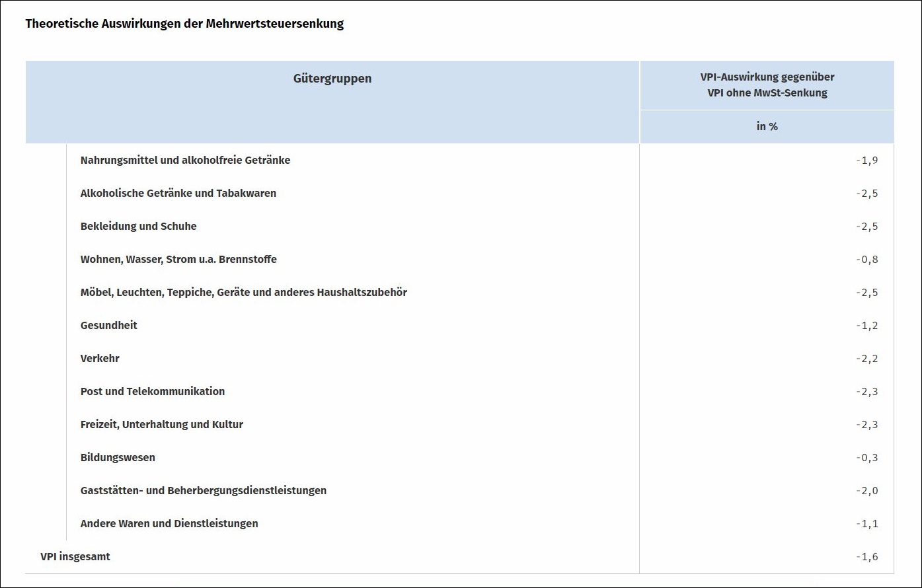This screenshot has height=588, width=922.
Task: Click 'Wohnen, Wasser, Strom u.a. Brennstoffe' label
Action: coord(178,259)
